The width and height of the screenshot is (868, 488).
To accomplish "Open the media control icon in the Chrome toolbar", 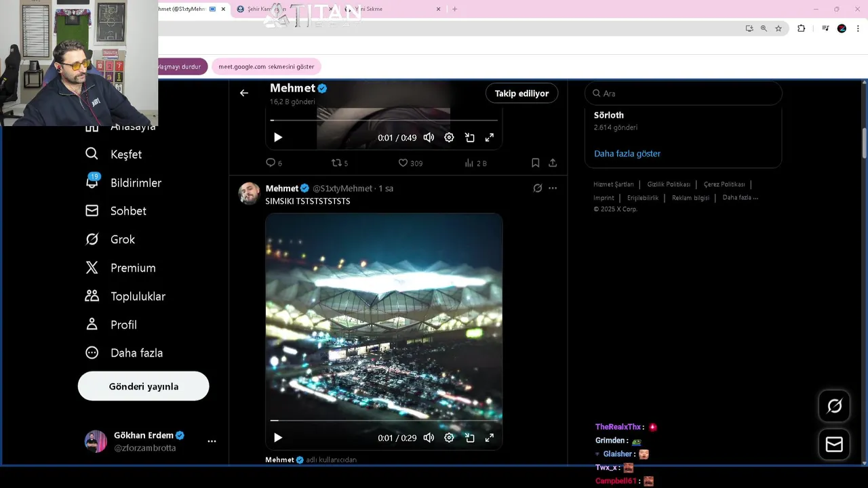I will (x=825, y=28).
